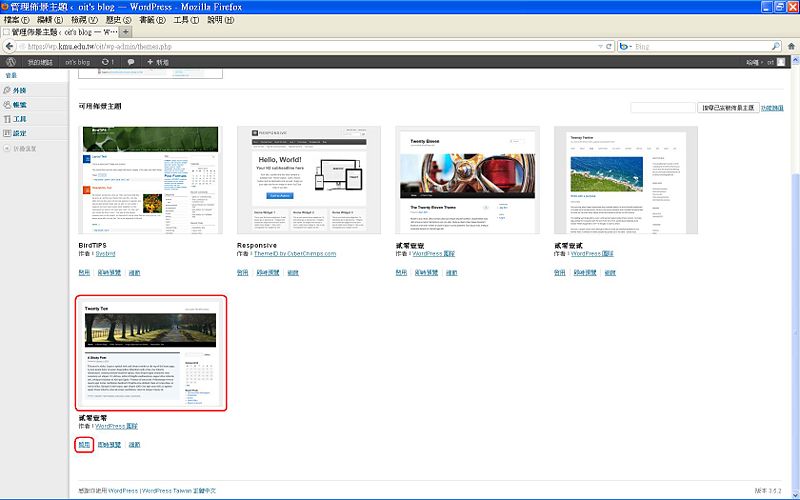Click the magnifier icon in Bing search box

click(776, 46)
